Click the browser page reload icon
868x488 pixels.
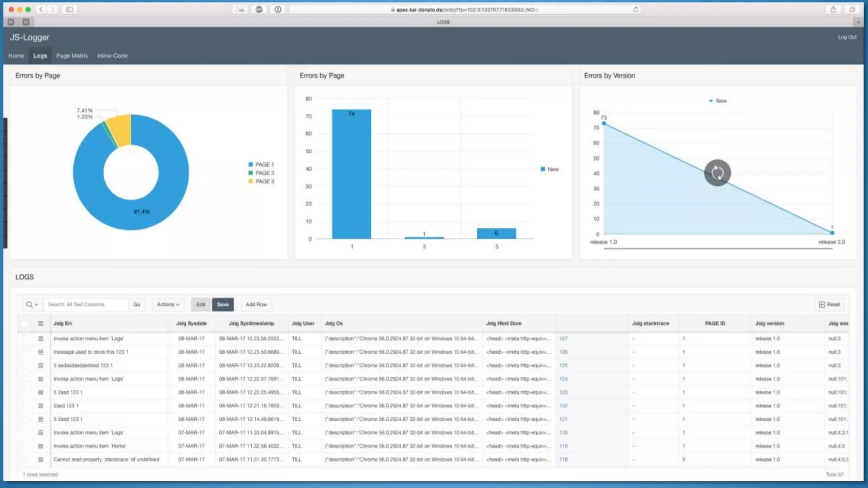coord(636,9)
